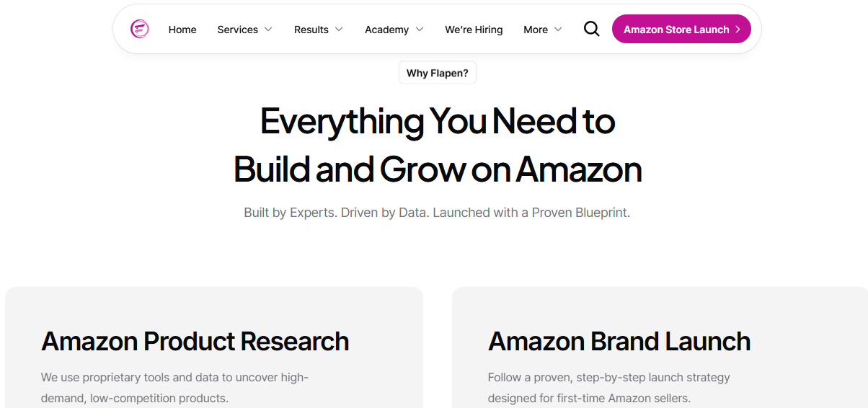Open the Amazon Brand Launch card heading

pos(619,341)
